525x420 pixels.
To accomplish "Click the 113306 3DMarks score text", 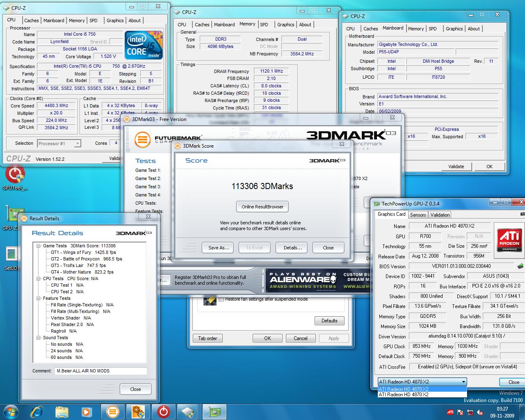I will (262, 186).
